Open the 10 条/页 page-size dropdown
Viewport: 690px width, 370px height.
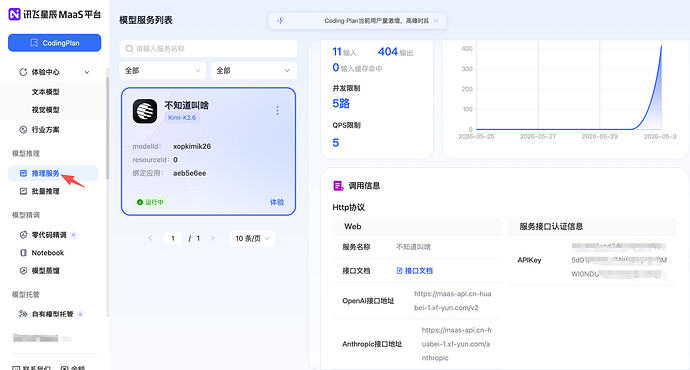tap(253, 238)
